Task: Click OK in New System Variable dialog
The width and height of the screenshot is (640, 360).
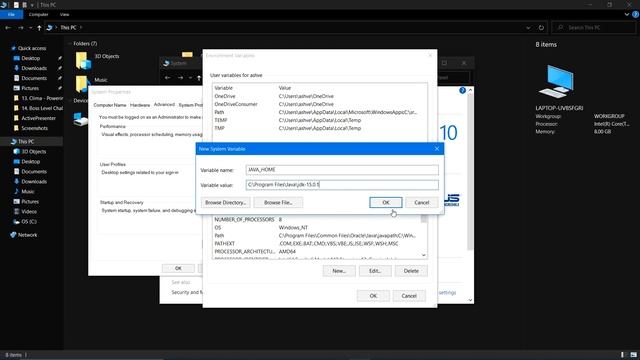Action: point(386,202)
